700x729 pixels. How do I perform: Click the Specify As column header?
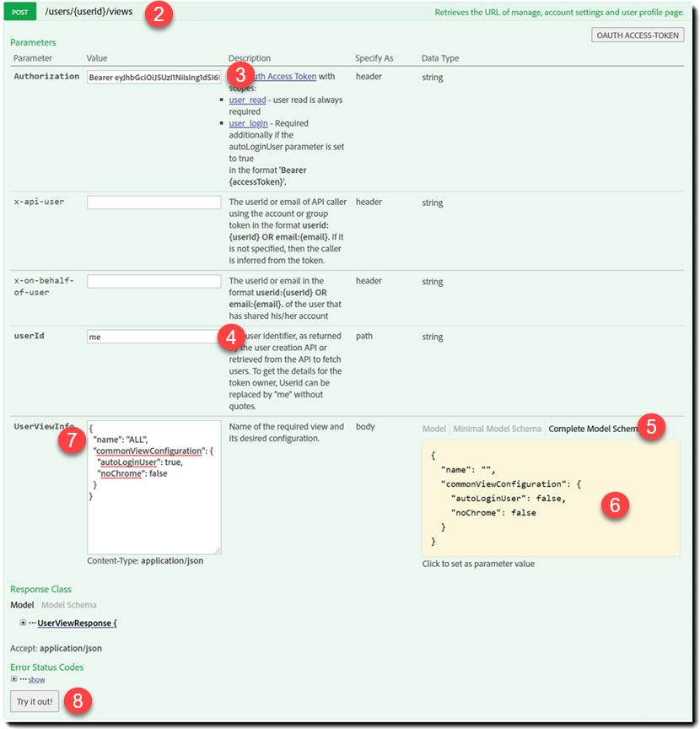pos(374,58)
